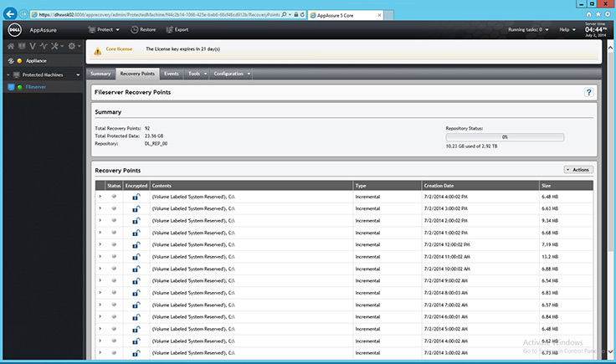Click the address bar security lock icon
616x364 pixels.
(x=295, y=14)
